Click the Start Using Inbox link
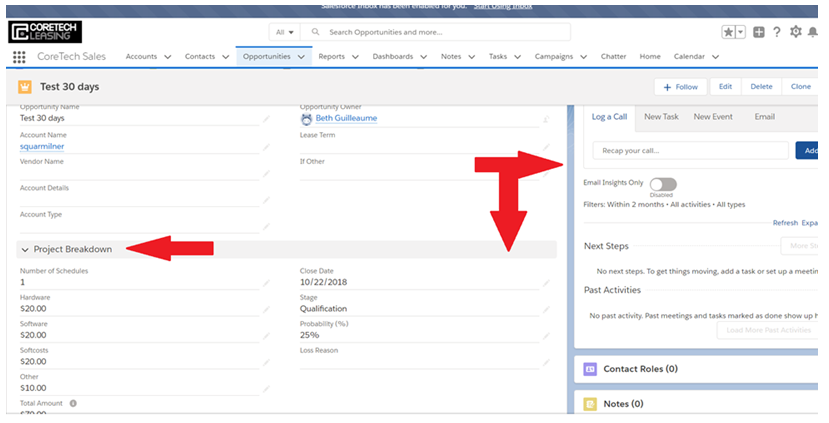Image resolution: width=829 pixels, height=423 pixels. [x=503, y=6]
